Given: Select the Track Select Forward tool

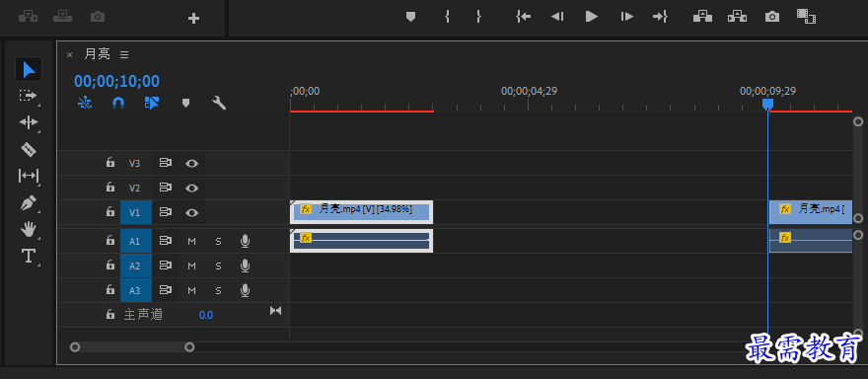Looking at the screenshot, I should point(28,96).
